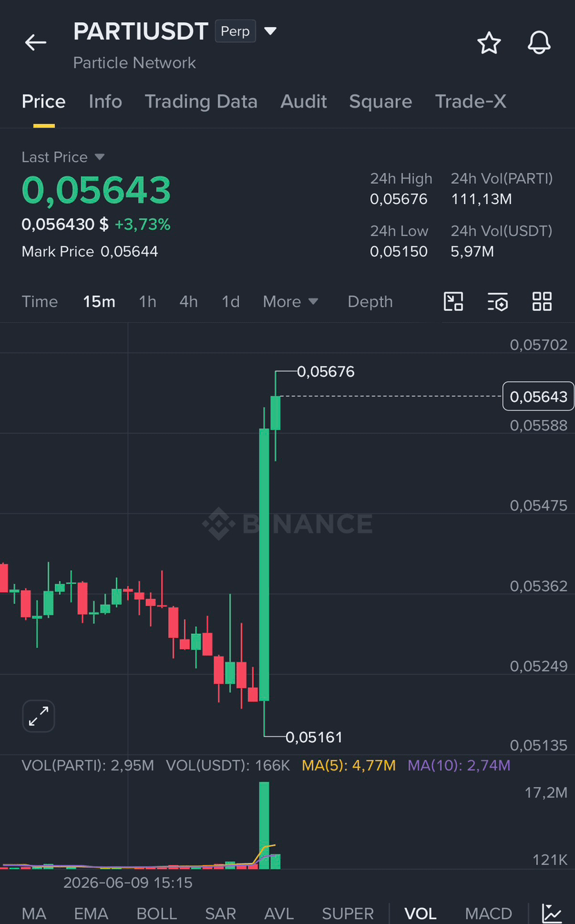Expand the chart to fullscreen
Screen dimensions: 575x924
[38, 716]
